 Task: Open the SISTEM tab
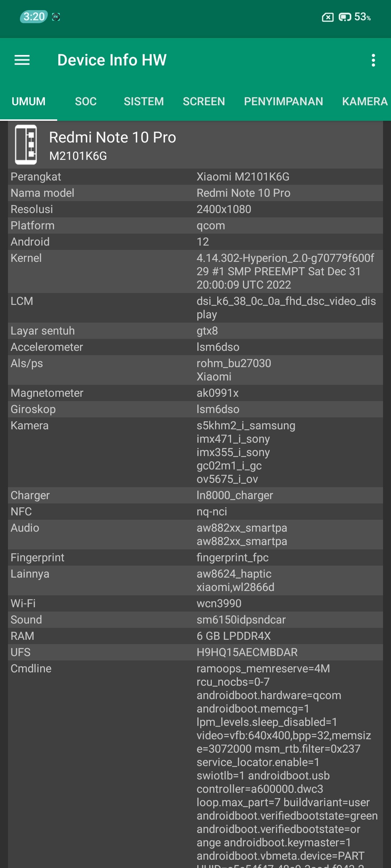click(144, 101)
